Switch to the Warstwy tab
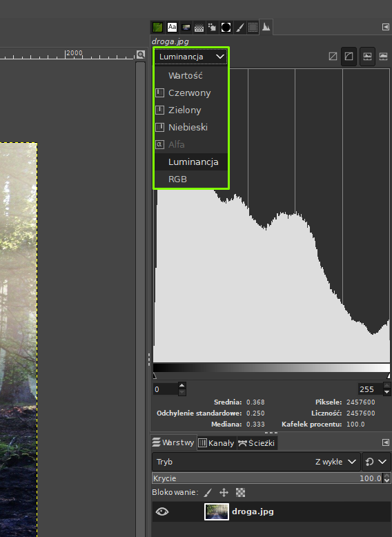The height and width of the screenshot is (537, 392). pyautogui.click(x=174, y=442)
